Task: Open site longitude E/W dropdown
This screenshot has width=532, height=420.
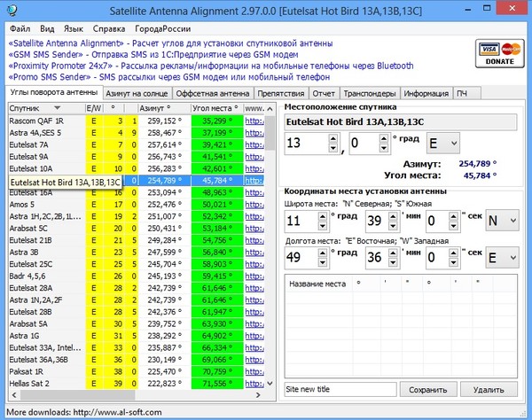Action: point(502,258)
